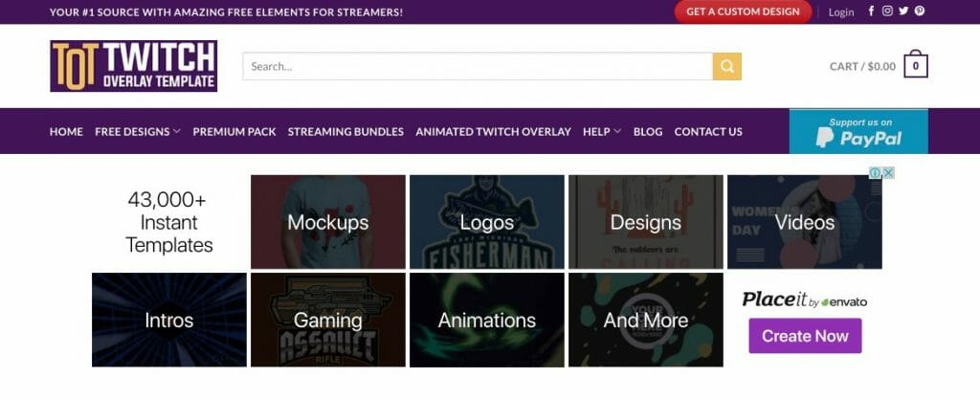Viewport: 980px width, 400px height.
Task: Click the Placeit by envato logo
Action: coord(804,300)
